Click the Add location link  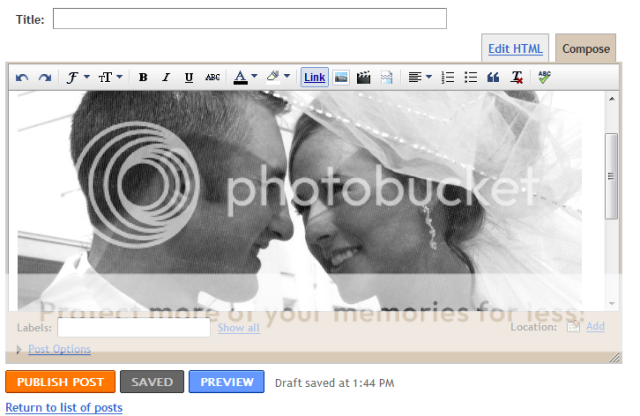(596, 326)
